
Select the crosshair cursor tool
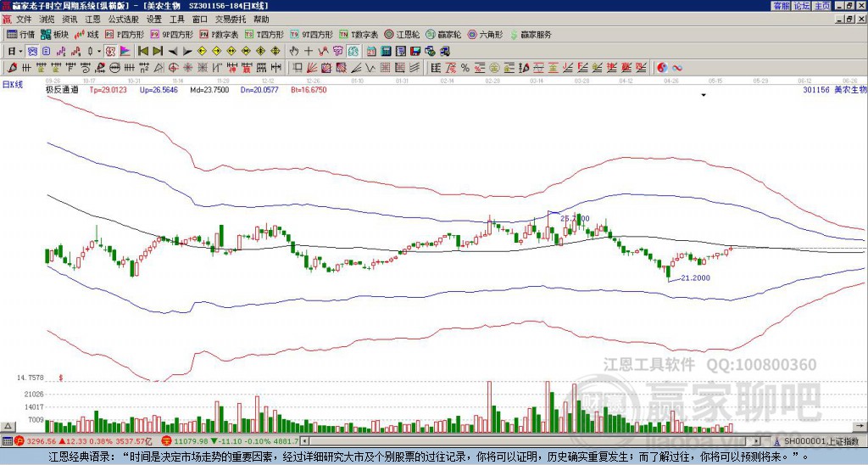click(x=309, y=51)
